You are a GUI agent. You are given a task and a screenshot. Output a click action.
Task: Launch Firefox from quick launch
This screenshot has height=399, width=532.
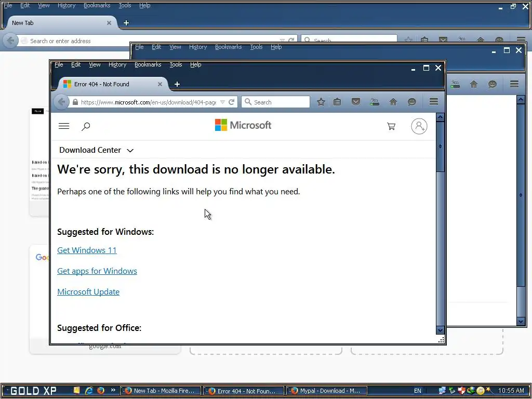[x=101, y=391]
